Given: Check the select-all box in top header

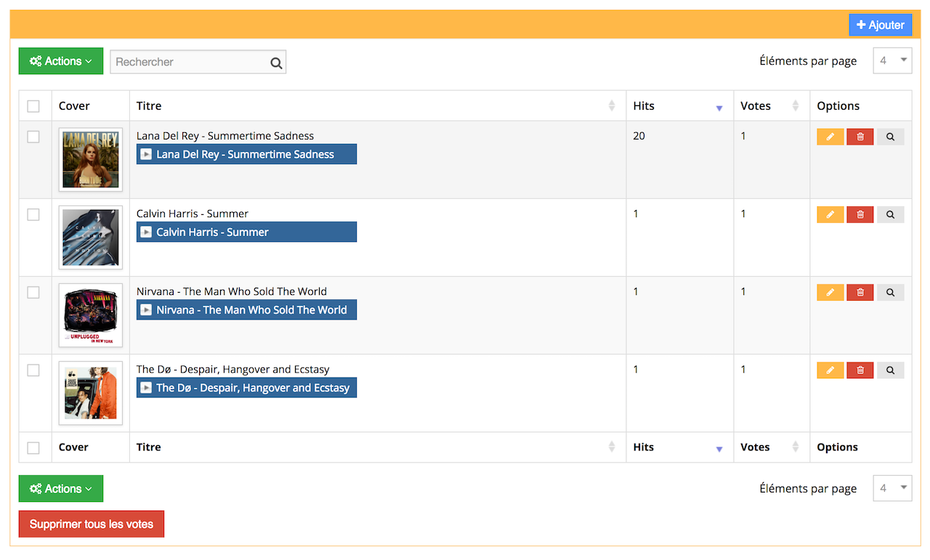Looking at the screenshot, I should (33, 107).
